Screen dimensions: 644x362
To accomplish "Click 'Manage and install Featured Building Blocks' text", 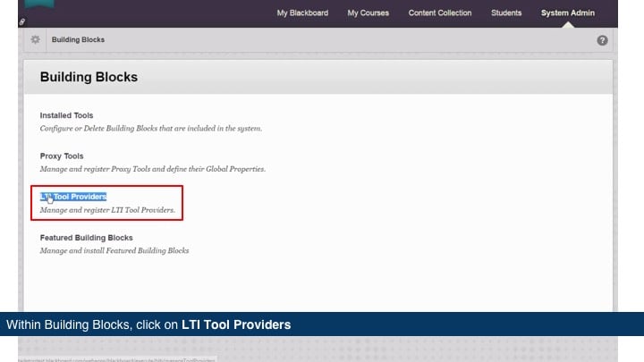I will point(114,251).
